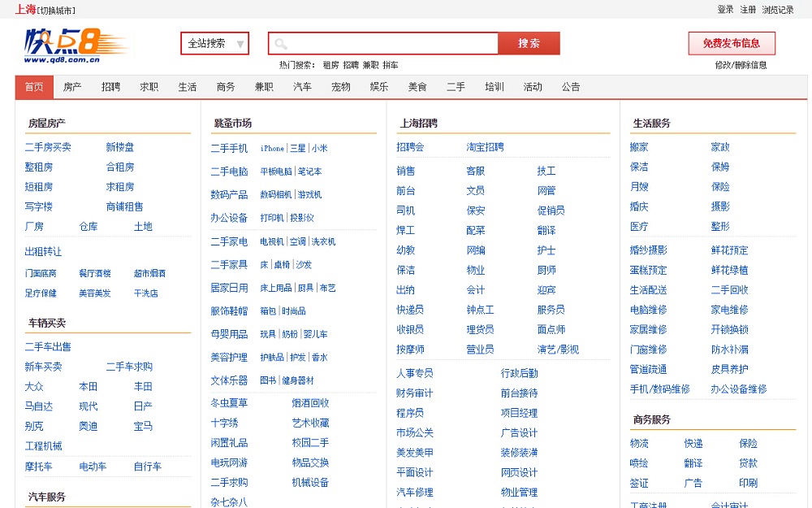
Task: Open the 二手房买卖 category link
Action: click(48, 147)
